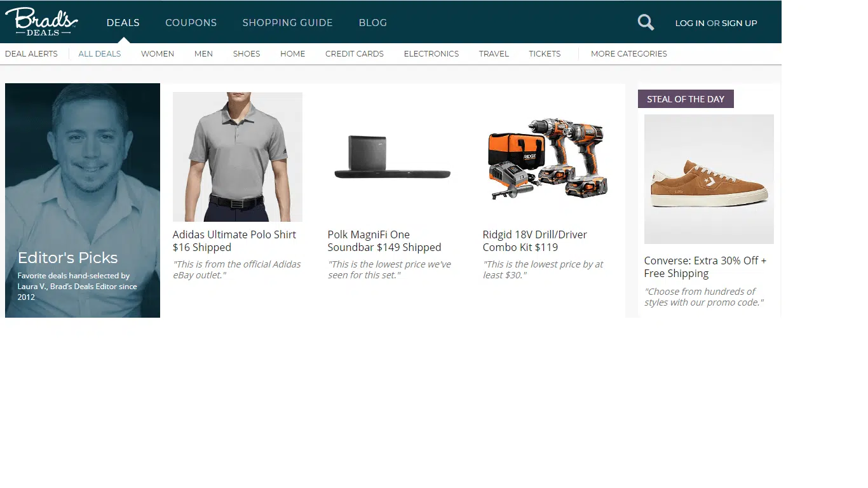This screenshot has width=868, height=488.
Task: Click quote "This is the lowest price by at least $30."
Action: [x=543, y=269]
